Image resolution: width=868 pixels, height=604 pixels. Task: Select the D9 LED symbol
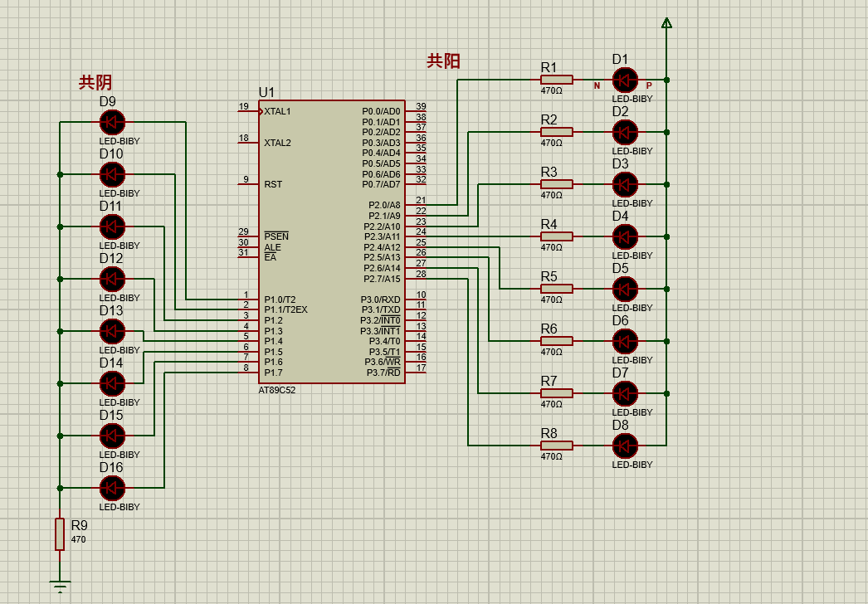(x=112, y=122)
